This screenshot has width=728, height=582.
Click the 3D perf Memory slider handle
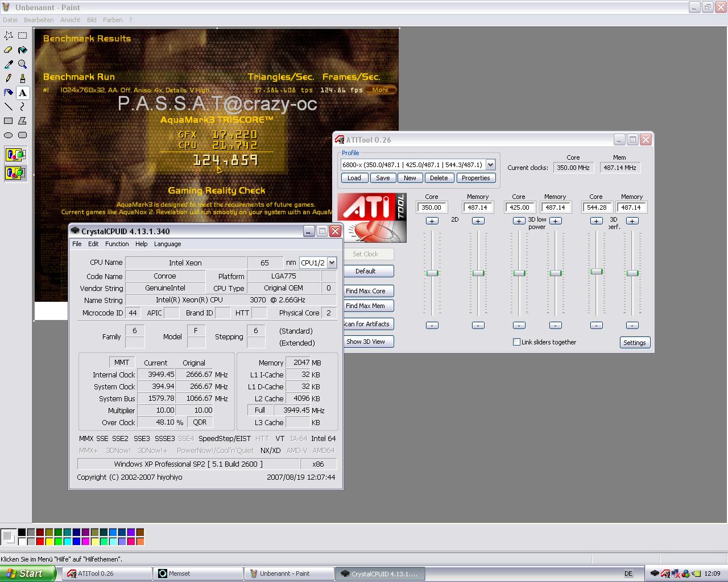[632, 273]
